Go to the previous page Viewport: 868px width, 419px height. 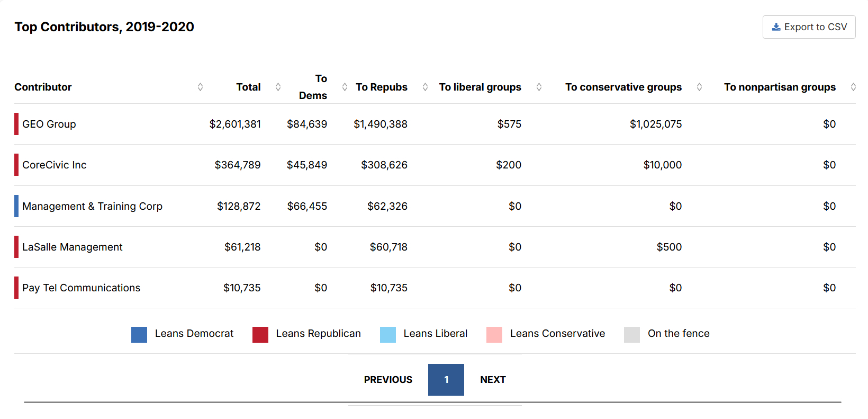(x=388, y=380)
